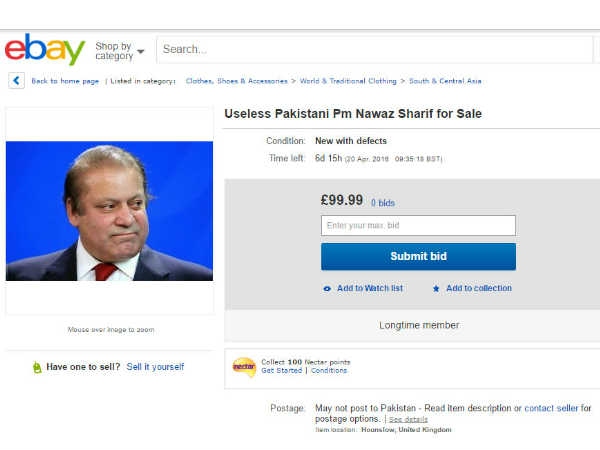Viewport: 600px width, 450px height.
Task: Submit bid with the blue button
Action: pyautogui.click(x=418, y=256)
